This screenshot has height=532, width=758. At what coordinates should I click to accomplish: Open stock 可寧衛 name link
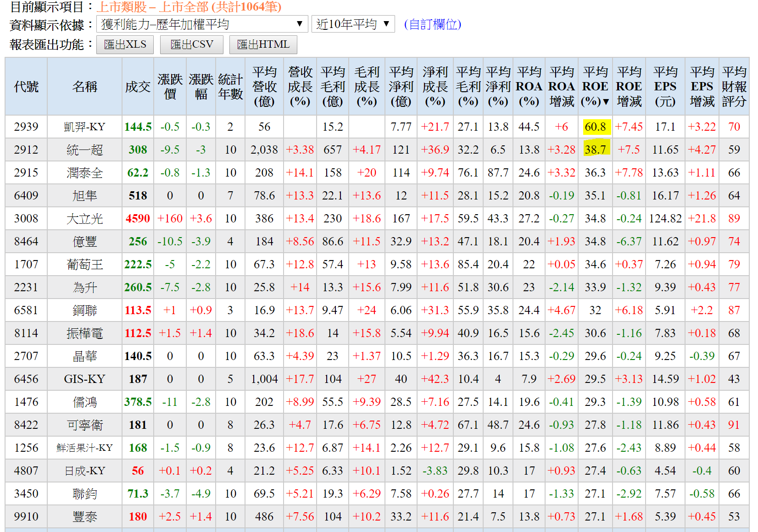pyautogui.click(x=85, y=425)
